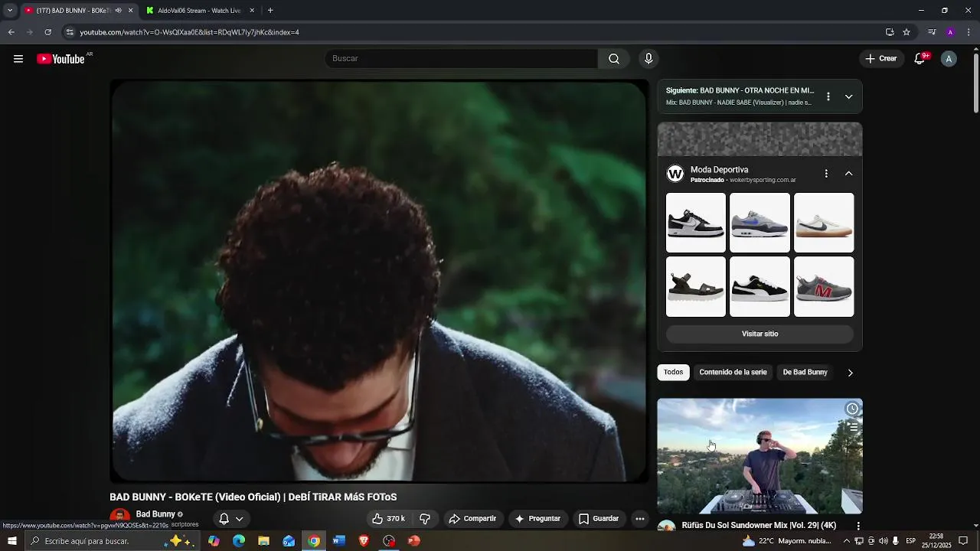
Task: Select the white gum-sole Nike sneaker
Action: [824, 223]
